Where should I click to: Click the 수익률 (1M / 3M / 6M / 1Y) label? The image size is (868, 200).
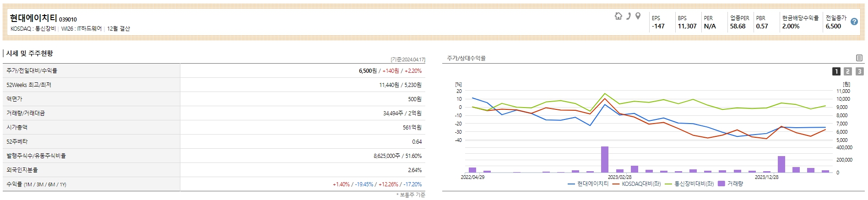tap(36, 184)
